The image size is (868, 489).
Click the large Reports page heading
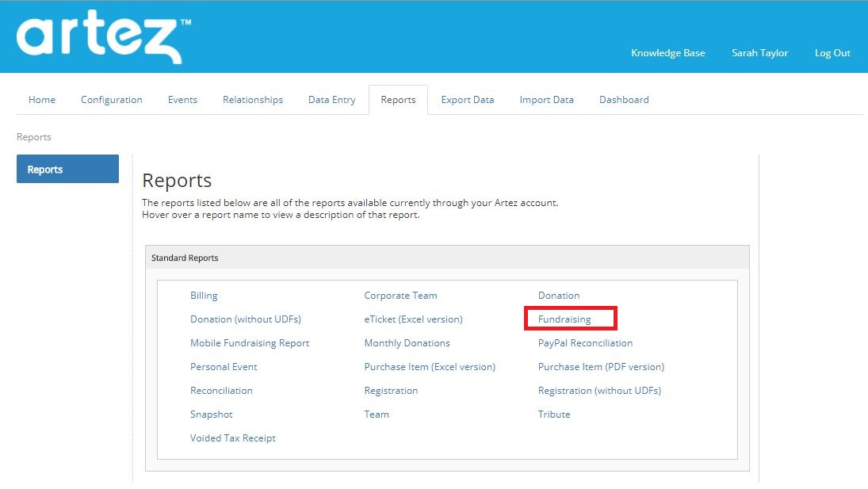pos(177,181)
